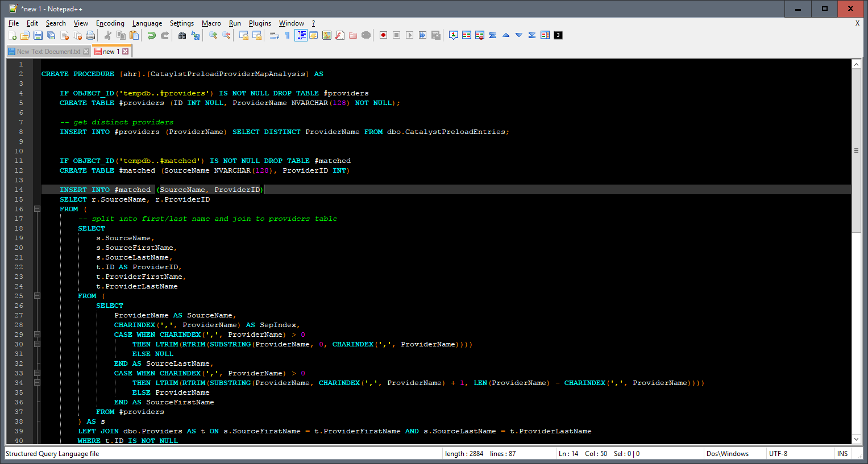Toggle INS insert mode in status bar
Image resolution: width=868 pixels, height=464 pixels.
click(x=842, y=454)
